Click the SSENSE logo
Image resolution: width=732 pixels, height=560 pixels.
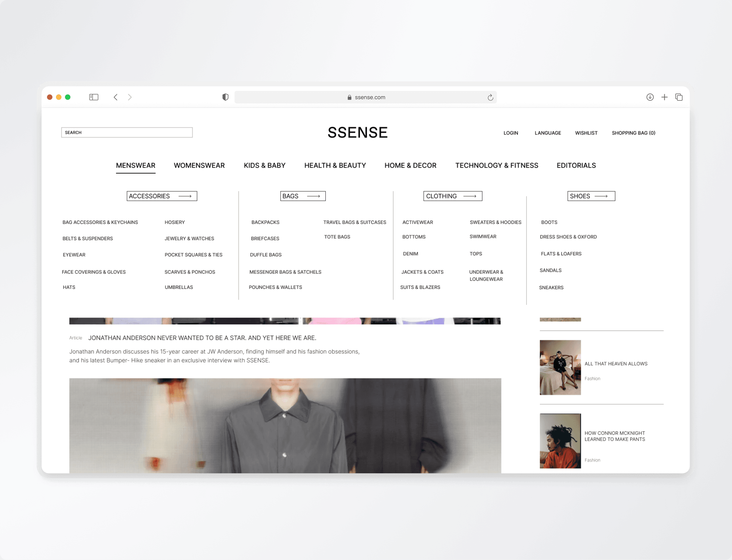[357, 132]
